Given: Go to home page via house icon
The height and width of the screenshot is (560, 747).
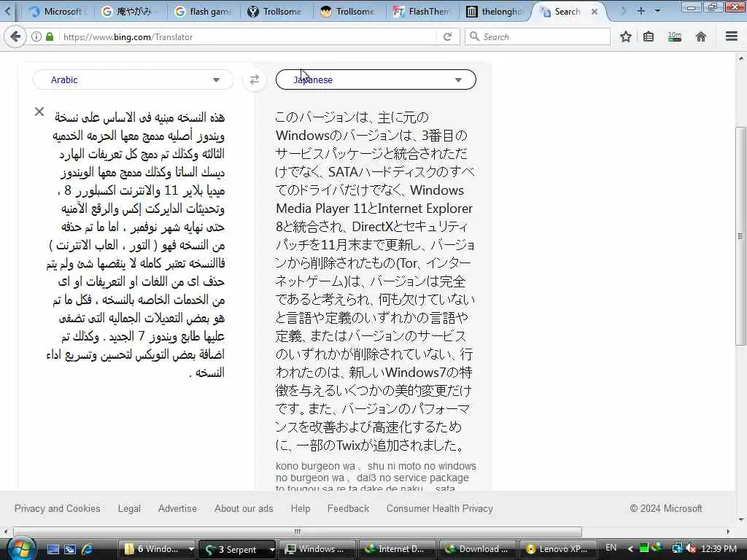Looking at the screenshot, I should [701, 36].
